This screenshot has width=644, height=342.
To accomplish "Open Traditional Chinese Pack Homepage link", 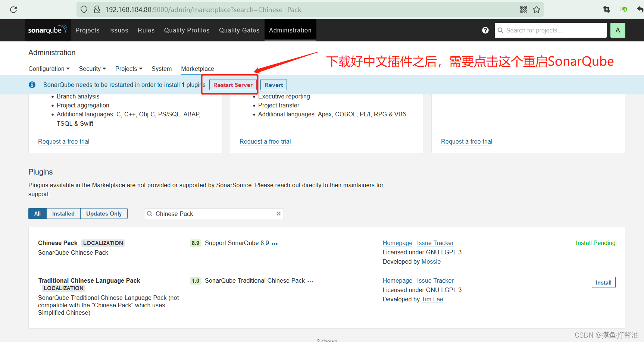I will tap(397, 280).
